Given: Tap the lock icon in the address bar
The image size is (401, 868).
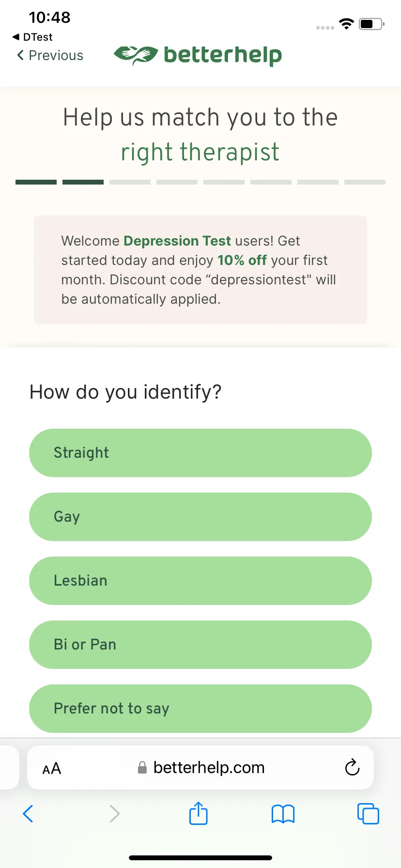Looking at the screenshot, I should (x=142, y=767).
